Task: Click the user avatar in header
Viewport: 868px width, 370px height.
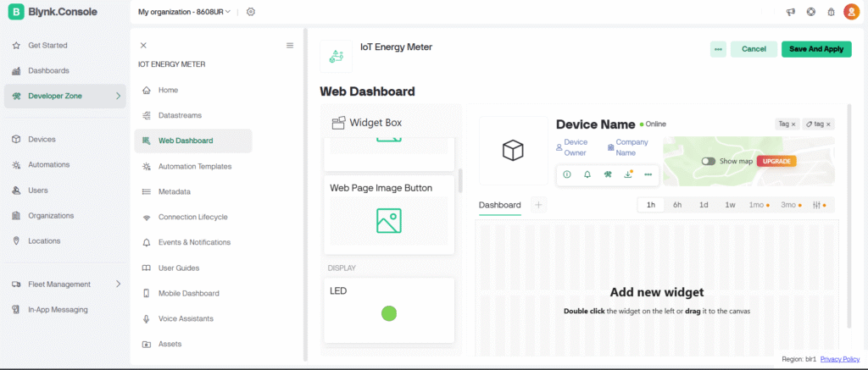Action: tap(851, 12)
